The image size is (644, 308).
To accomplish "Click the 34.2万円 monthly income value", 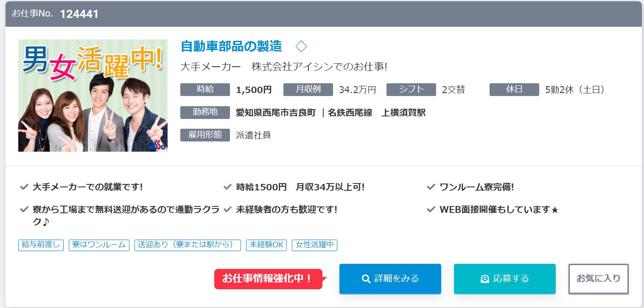I will (357, 90).
